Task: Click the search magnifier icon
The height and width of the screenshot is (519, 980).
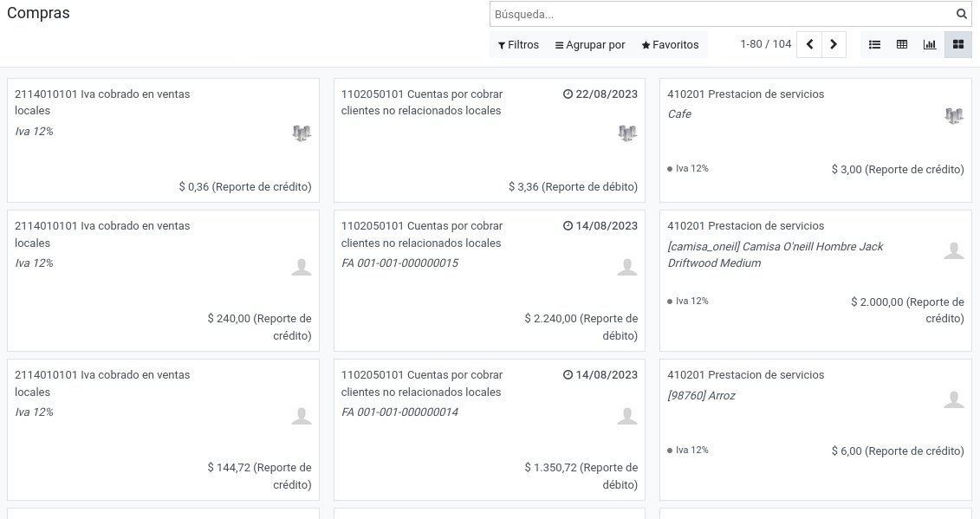Action: point(961,14)
